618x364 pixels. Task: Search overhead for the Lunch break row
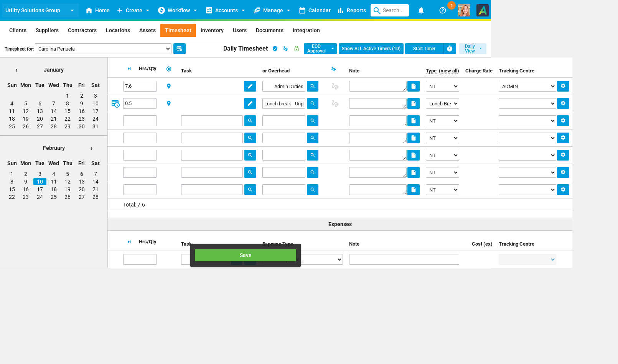pyautogui.click(x=312, y=103)
